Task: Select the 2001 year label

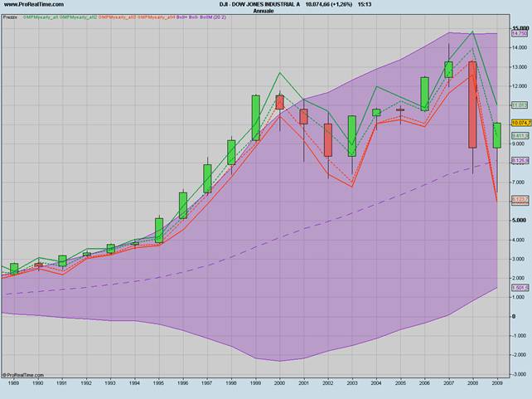Action: [x=303, y=383]
